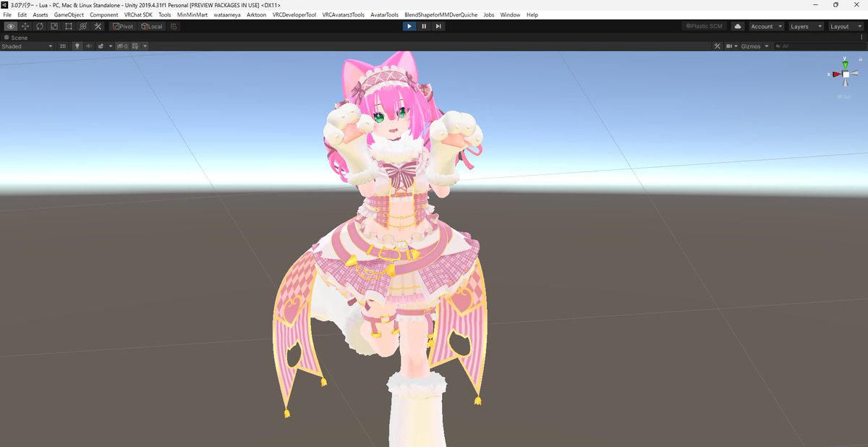This screenshot has height=447, width=868.
Task: Toggle Iso/Persp projection label
Action: [845, 97]
